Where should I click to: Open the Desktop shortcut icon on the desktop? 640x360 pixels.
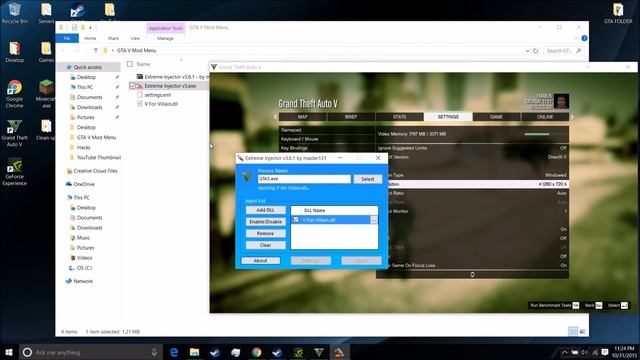[x=15, y=52]
